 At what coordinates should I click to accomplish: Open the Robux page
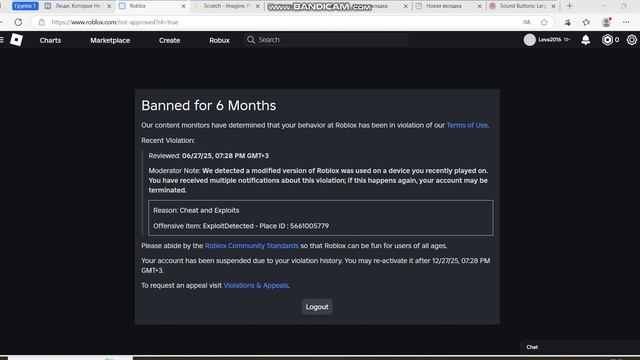[219, 40]
